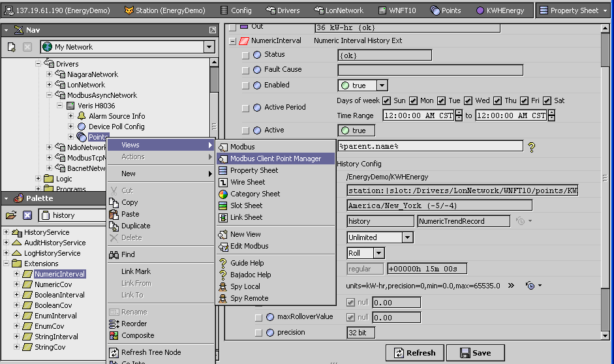614x364 pixels.
Task: Open the My Network dropdown in Nav
Action: [209, 47]
